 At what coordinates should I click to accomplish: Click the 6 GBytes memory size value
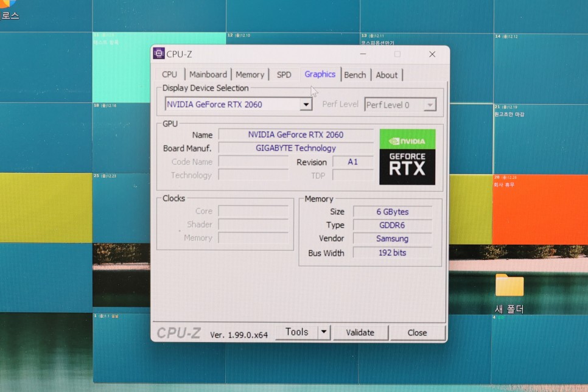pos(392,212)
